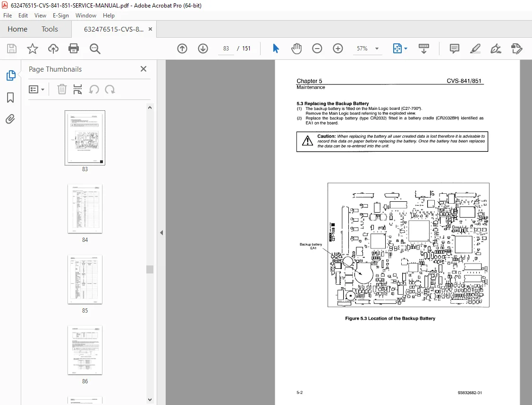Click the 5.3 Replacing the Backup Battery heading
Image resolution: width=532 pixels, height=405 pixels.
click(x=332, y=103)
